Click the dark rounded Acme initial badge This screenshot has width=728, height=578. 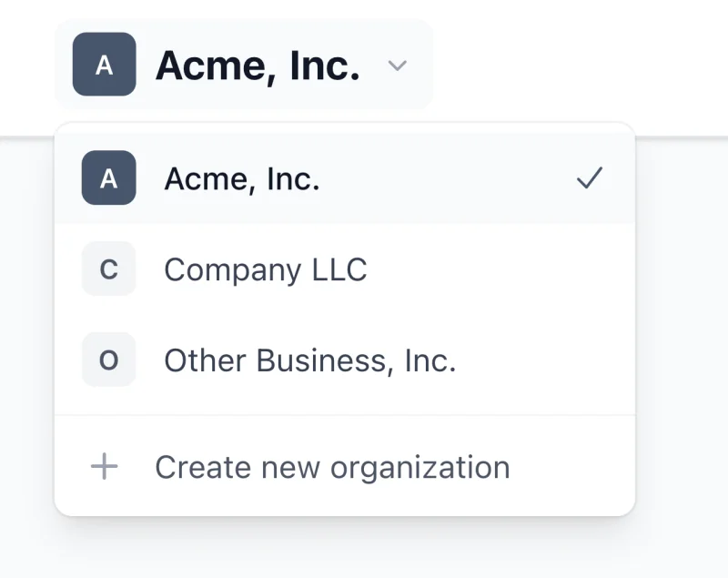(103, 65)
